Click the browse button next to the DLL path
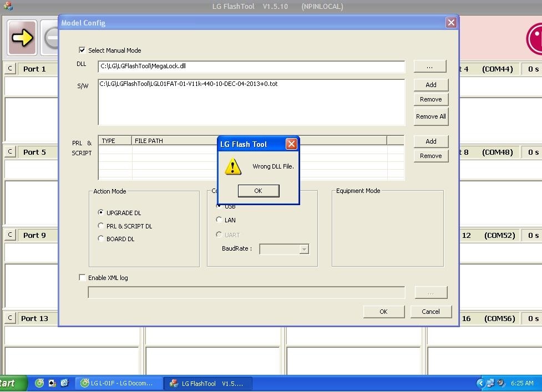 tap(430, 67)
